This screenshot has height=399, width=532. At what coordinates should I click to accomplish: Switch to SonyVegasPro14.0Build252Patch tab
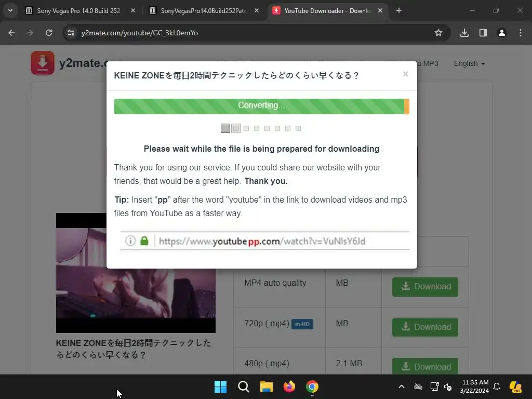coord(204,10)
